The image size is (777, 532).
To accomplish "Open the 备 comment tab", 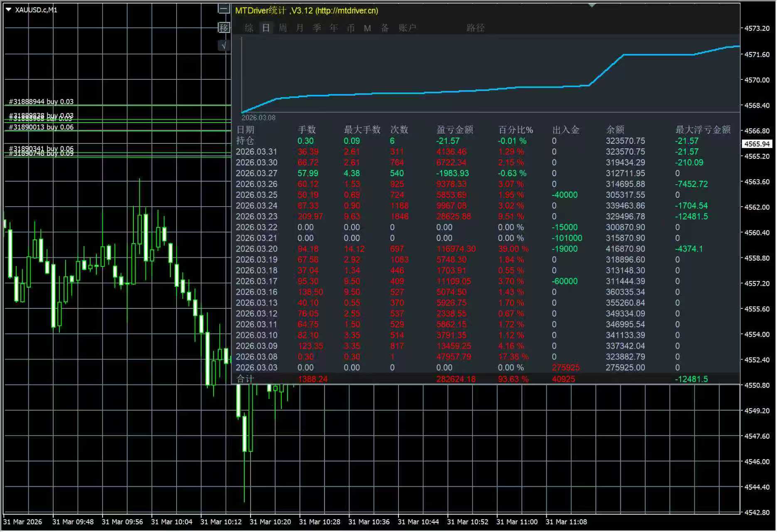I will (x=385, y=28).
